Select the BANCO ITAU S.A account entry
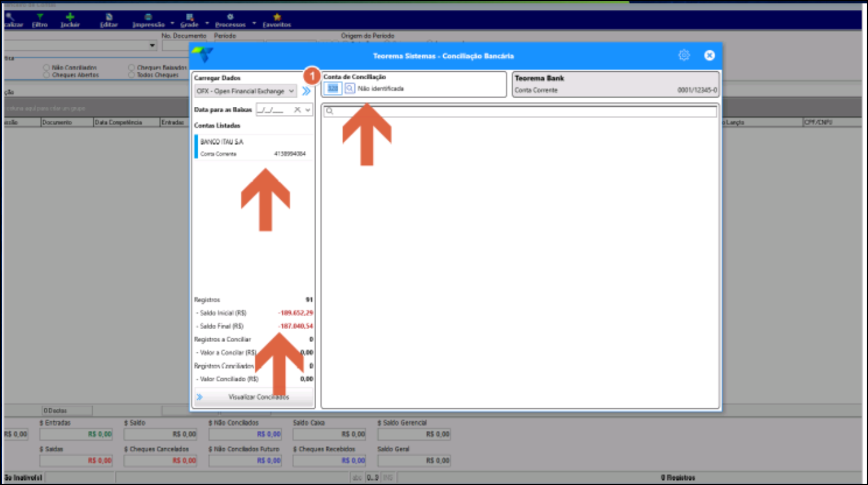 (254, 147)
